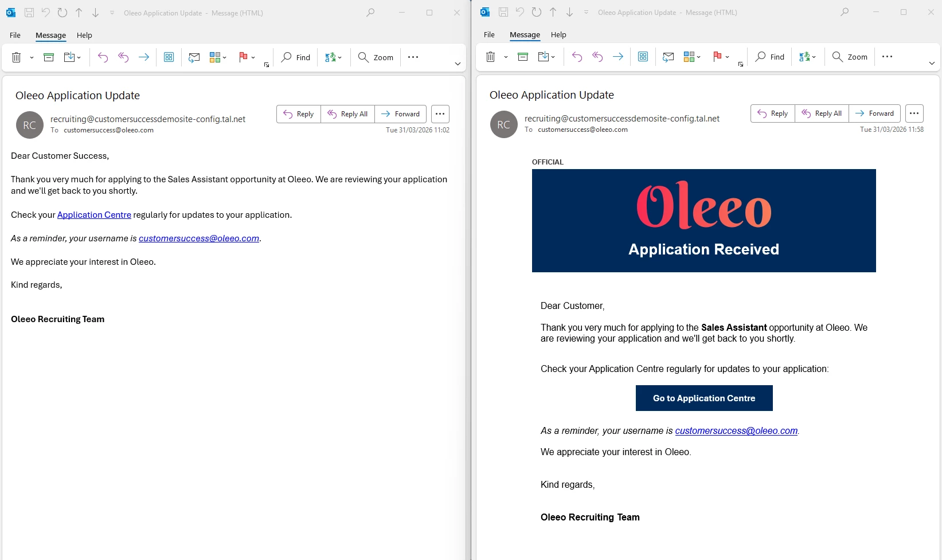Open the Help tab in the 11:02 message window

(85, 35)
